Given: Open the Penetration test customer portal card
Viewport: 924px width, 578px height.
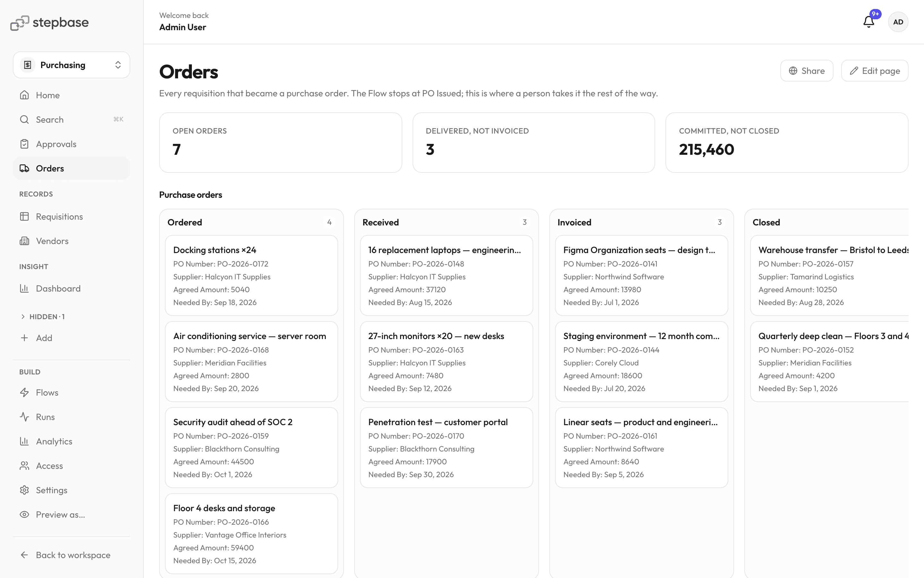Looking at the screenshot, I should click(x=446, y=447).
